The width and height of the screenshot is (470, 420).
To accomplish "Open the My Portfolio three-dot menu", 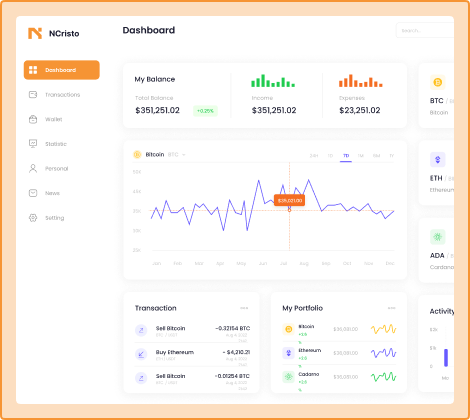I will 391,308.
